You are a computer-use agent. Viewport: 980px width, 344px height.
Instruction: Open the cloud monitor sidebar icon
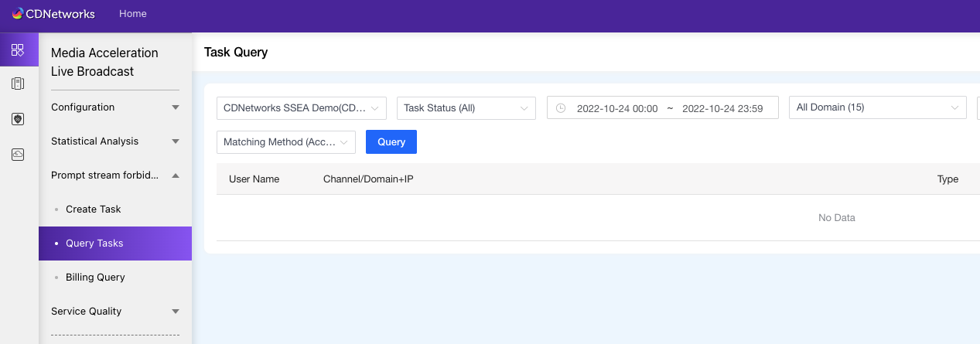click(18, 155)
